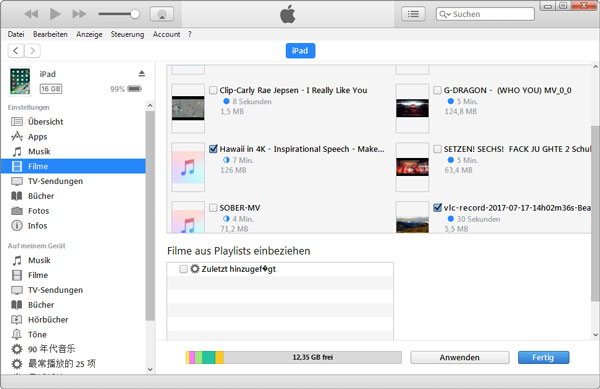The height and width of the screenshot is (389, 600).
Task: Click the Zuletzt hinzugefügt gear icon
Action: (x=195, y=269)
